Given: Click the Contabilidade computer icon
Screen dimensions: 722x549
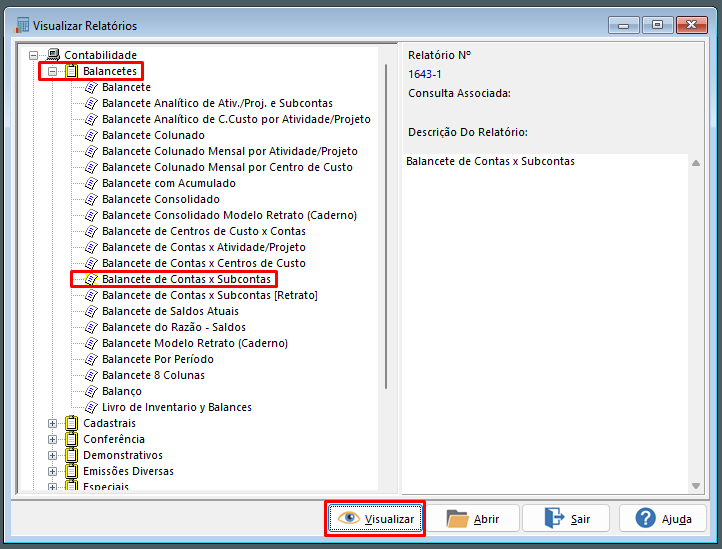Looking at the screenshot, I should pos(53,55).
